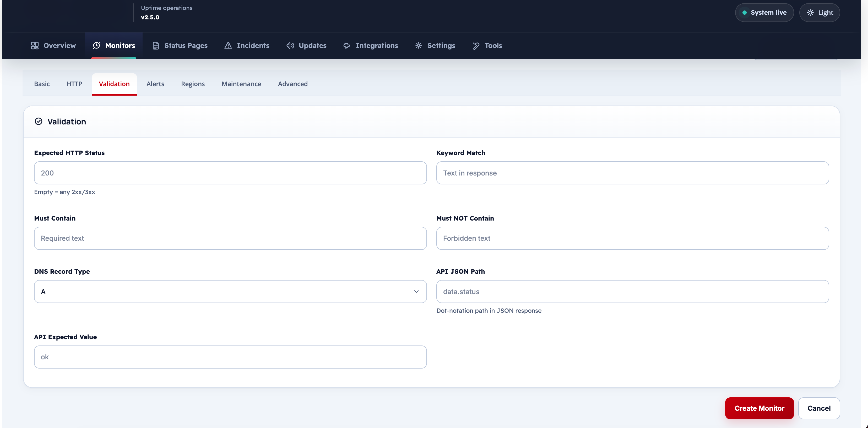Click the Overview grid icon
This screenshot has width=868, height=428.
point(35,46)
